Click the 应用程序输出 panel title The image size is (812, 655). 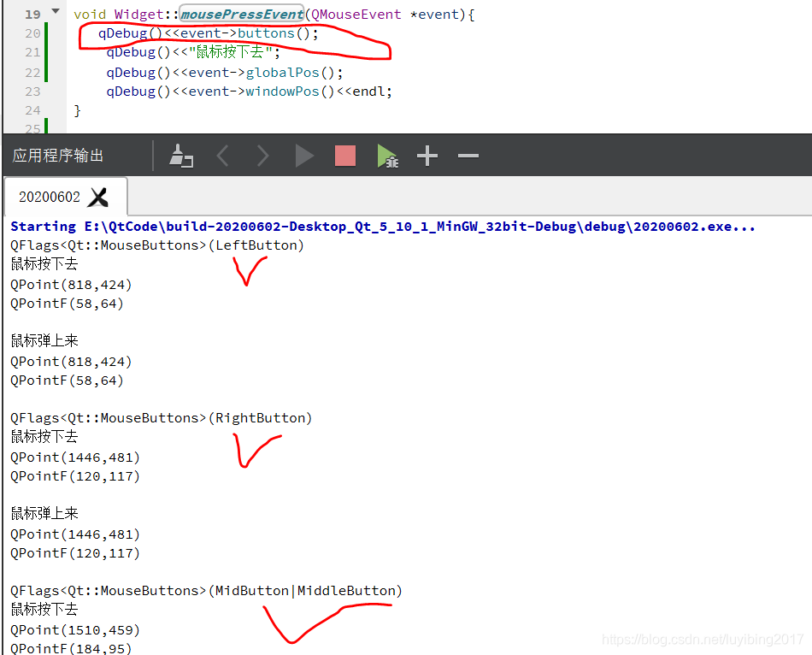tap(58, 156)
